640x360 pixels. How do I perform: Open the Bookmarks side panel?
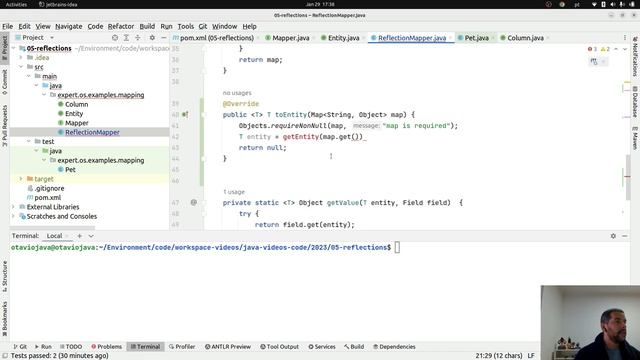point(4,319)
